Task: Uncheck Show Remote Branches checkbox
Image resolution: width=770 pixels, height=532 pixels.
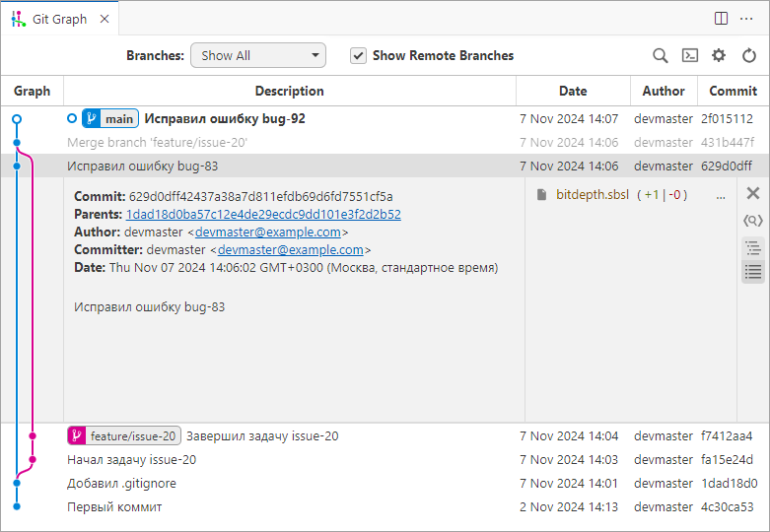Action: tap(359, 56)
